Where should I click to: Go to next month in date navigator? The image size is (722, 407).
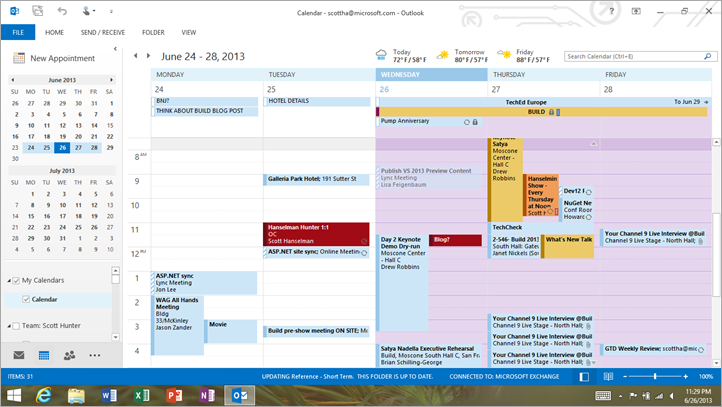click(x=111, y=80)
